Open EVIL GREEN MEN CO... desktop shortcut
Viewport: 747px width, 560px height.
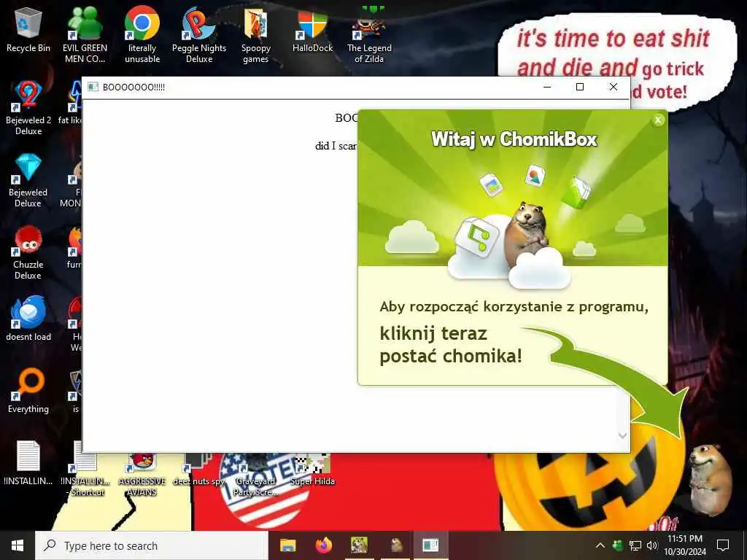point(85,35)
